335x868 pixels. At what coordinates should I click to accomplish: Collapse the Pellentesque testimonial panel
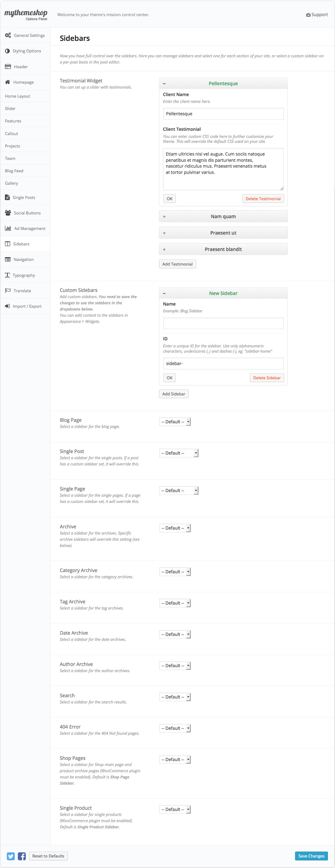tap(223, 84)
